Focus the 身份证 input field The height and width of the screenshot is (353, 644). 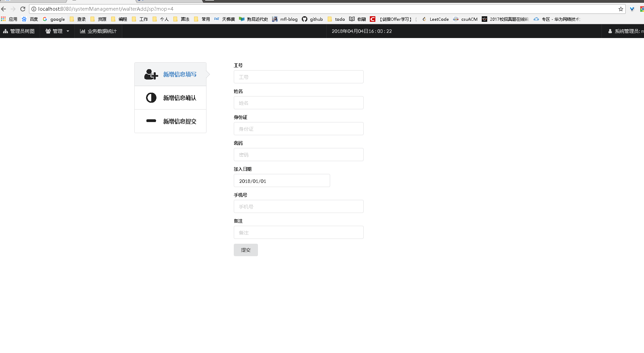299,129
